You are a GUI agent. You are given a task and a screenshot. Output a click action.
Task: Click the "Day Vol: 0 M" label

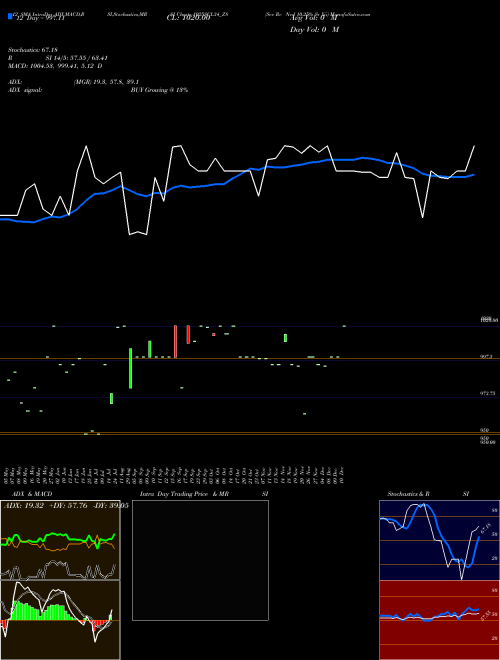314,29
